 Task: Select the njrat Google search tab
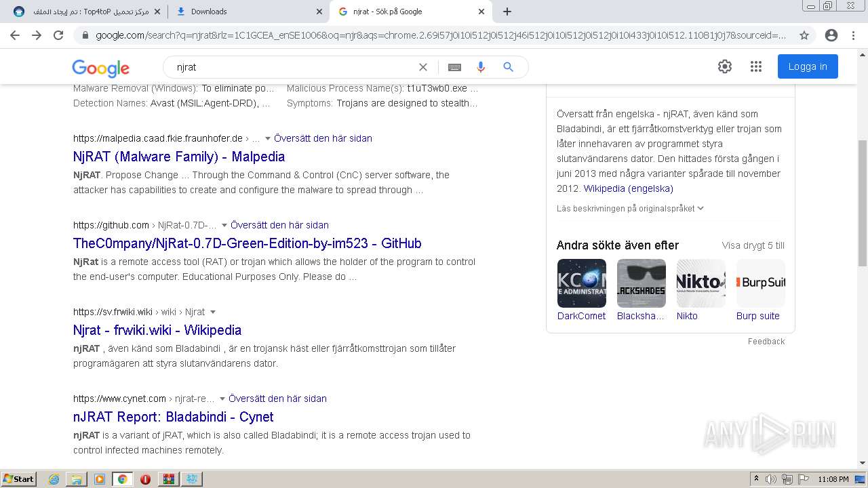pyautogui.click(x=411, y=12)
